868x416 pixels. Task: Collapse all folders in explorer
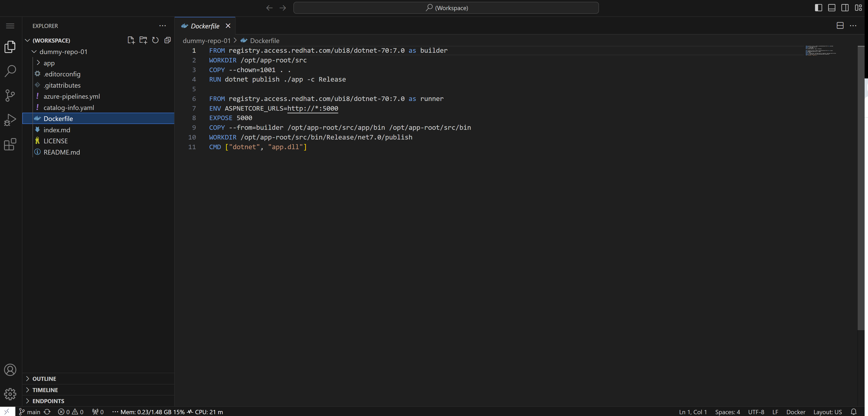tap(167, 40)
